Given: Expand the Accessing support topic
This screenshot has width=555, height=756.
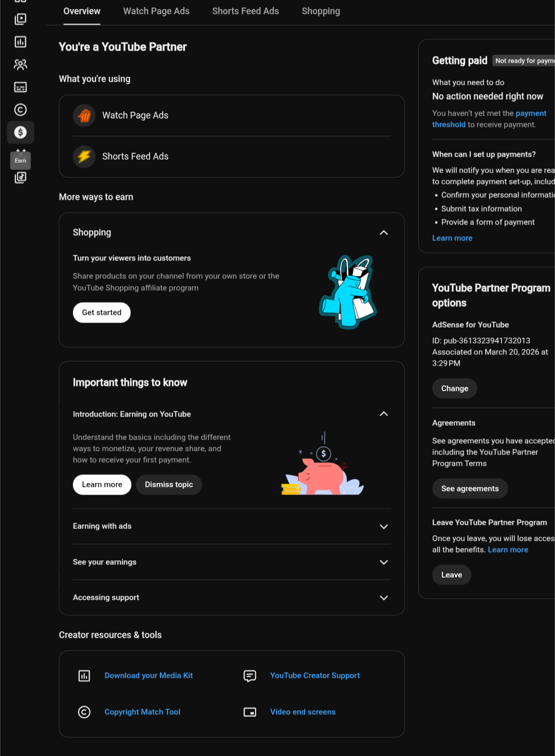Looking at the screenshot, I should [x=232, y=597].
